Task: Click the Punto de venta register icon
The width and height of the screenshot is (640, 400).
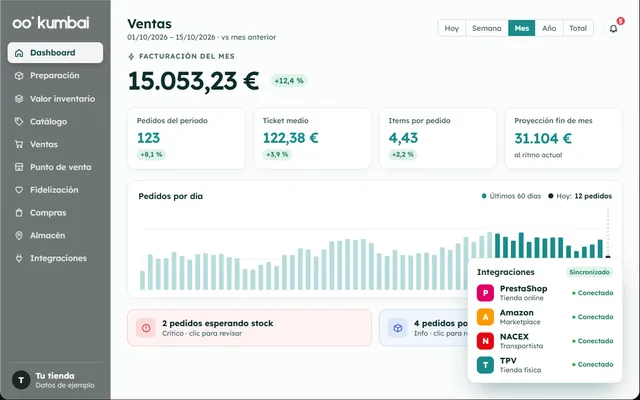Action: click(x=19, y=167)
